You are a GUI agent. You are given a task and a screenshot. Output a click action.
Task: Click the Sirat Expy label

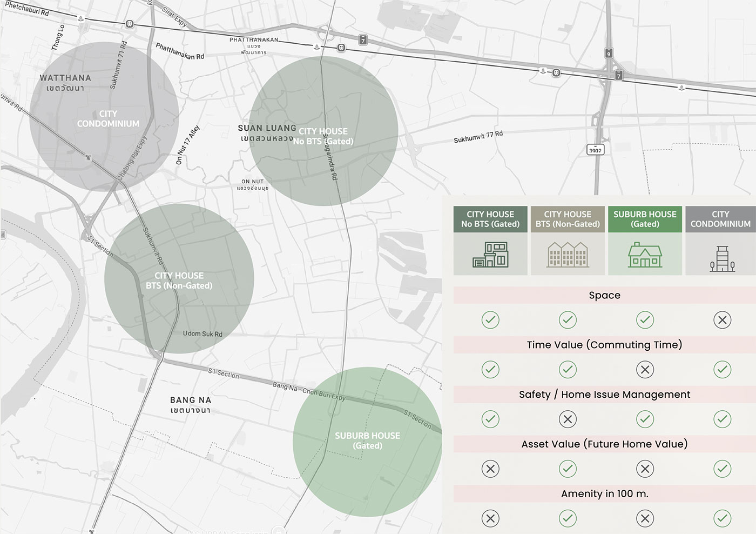click(x=174, y=17)
